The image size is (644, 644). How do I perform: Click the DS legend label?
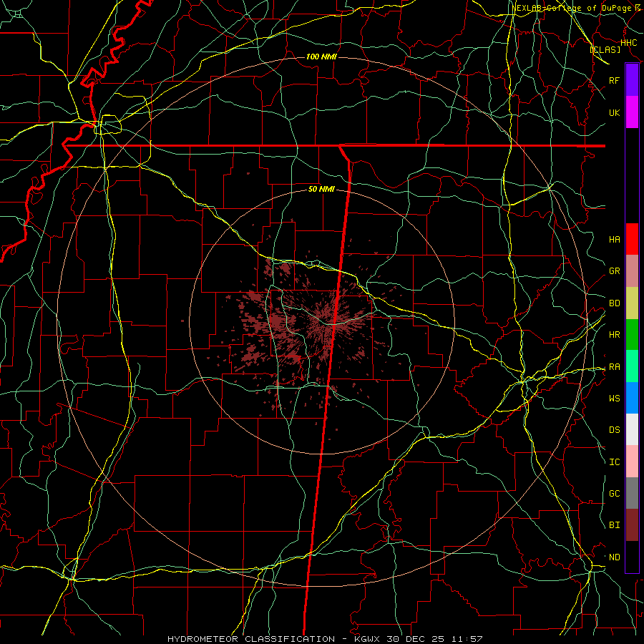click(614, 430)
